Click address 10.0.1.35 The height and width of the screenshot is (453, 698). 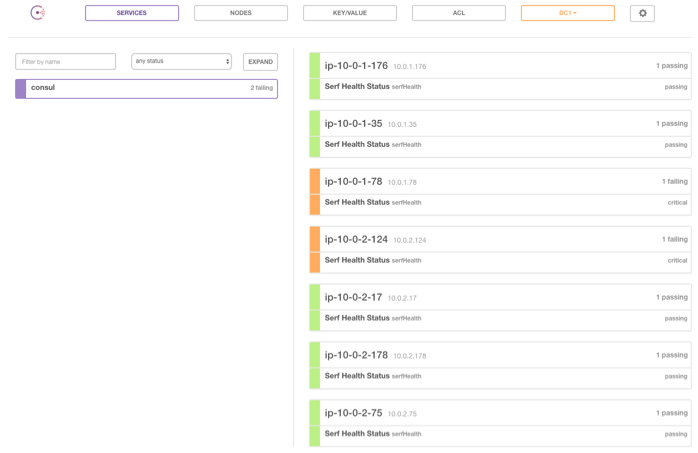click(x=402, y=125)
